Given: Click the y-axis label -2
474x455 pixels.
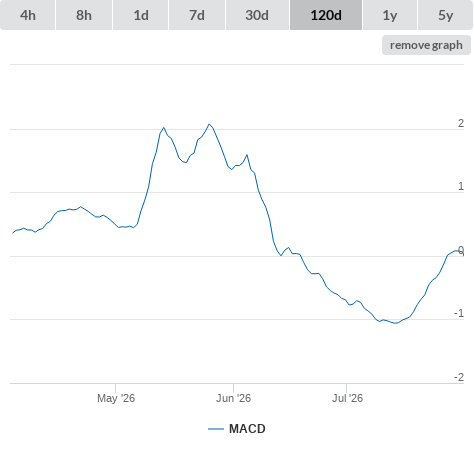Looking at the screenshot, I should (459, 377).
